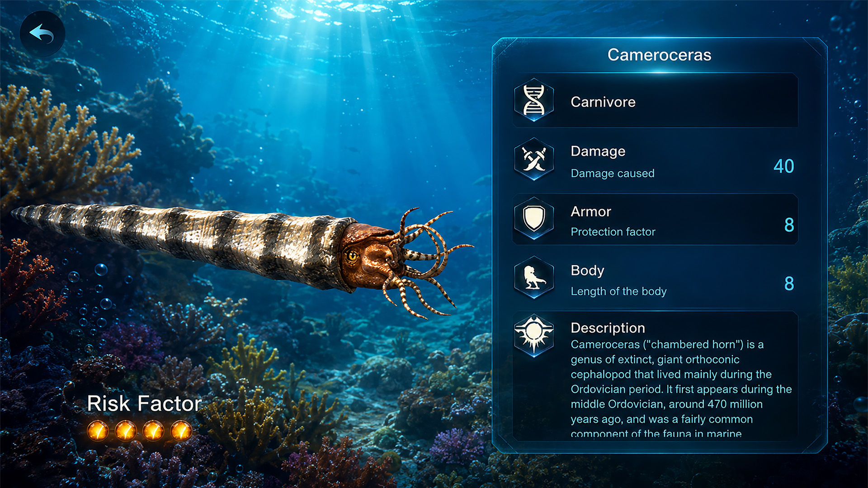Click the Damage caused subtitle

[613, 173]
